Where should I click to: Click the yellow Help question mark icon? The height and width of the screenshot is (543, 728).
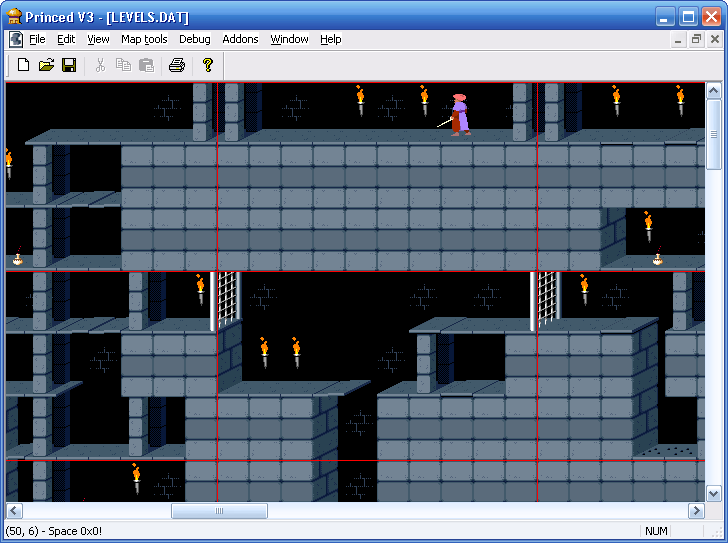pyautogui.click(x=208, y=65)
